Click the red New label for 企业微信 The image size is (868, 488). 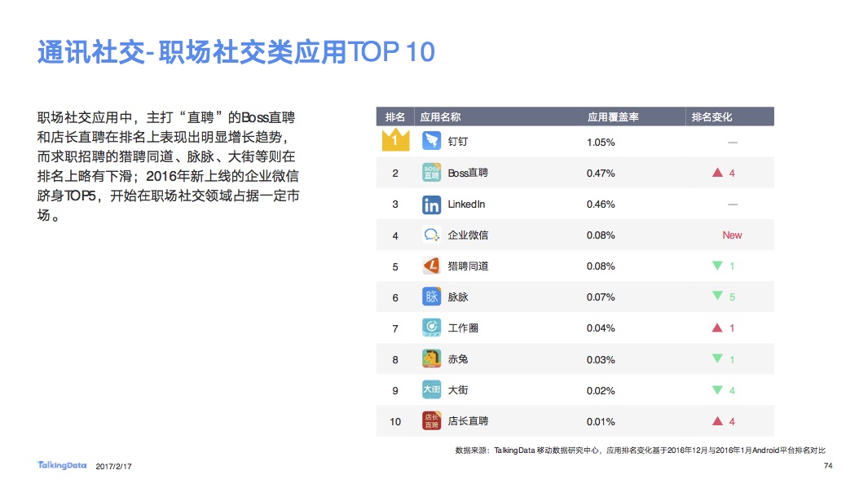[x=732, y=235]
